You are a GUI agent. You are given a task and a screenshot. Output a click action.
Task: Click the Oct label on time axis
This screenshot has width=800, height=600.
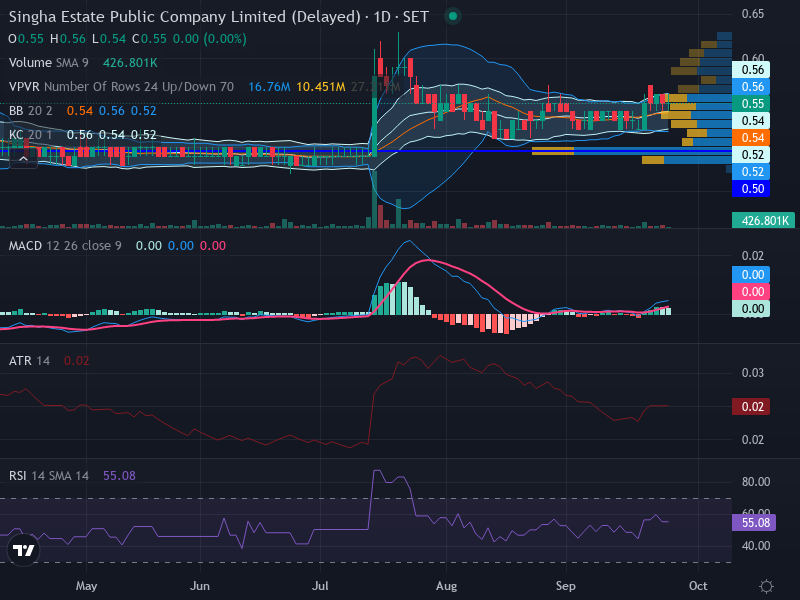(698, 586)
